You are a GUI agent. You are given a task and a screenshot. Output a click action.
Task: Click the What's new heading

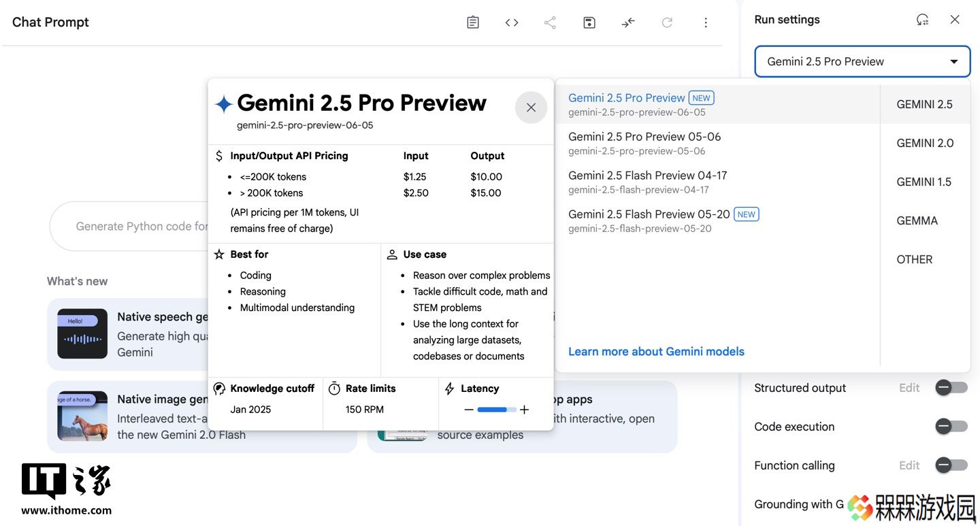pyautogui.click(x=77, y=281)
